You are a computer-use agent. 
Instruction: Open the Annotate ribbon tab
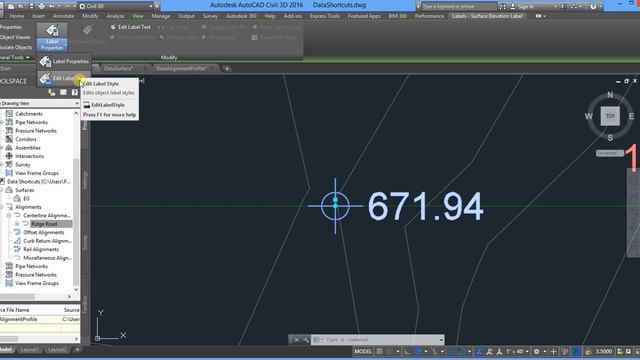click(64, 16)
